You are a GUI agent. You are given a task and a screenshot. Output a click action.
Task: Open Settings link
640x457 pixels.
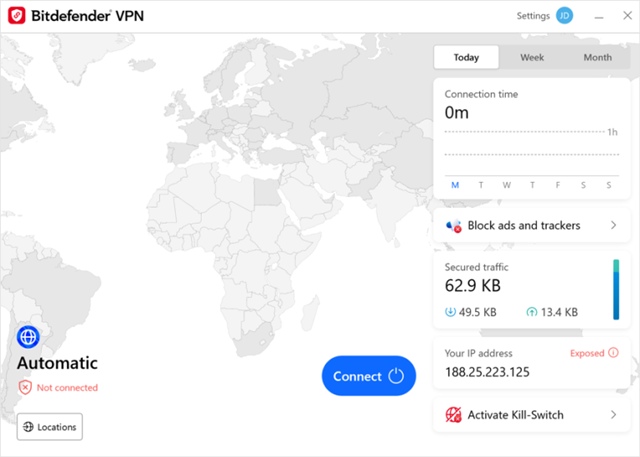point(533,16)
